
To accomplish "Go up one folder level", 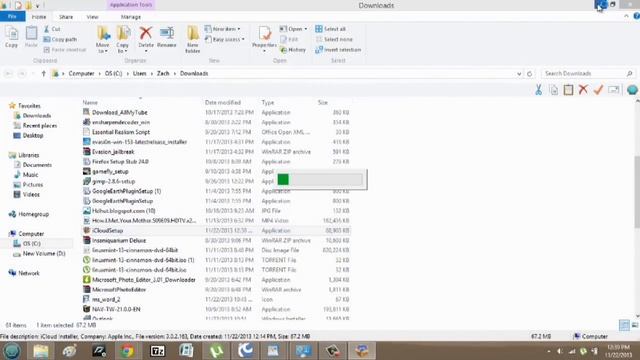I will point(43,73).
